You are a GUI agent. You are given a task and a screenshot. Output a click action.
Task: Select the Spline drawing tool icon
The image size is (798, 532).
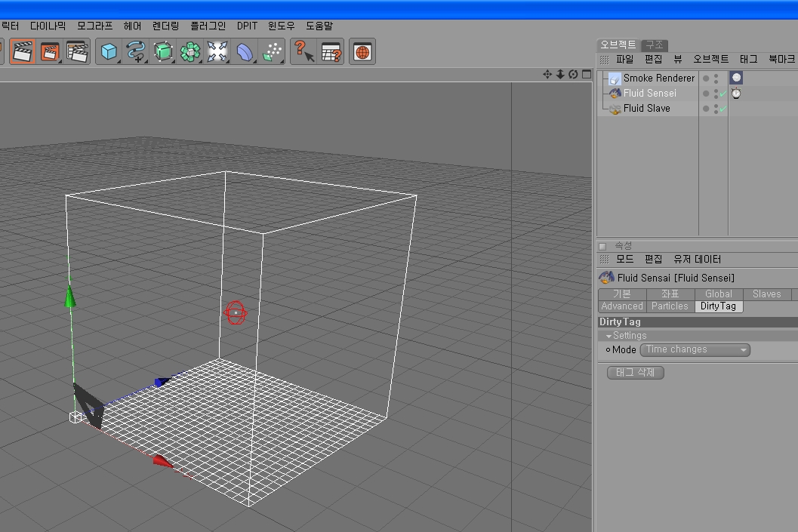tap(136, 51)
